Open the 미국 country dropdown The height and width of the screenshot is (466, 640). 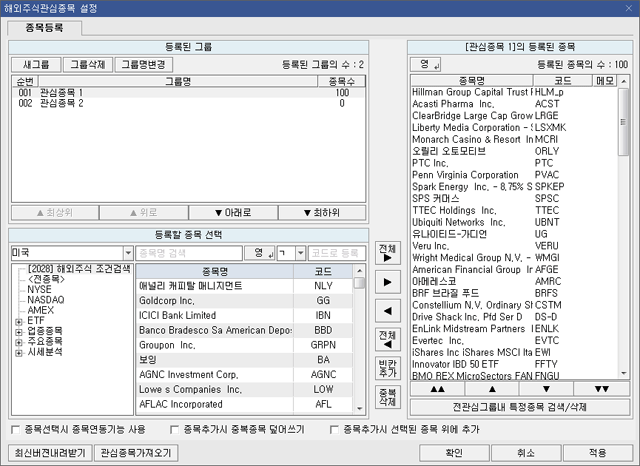coord(128,253)
